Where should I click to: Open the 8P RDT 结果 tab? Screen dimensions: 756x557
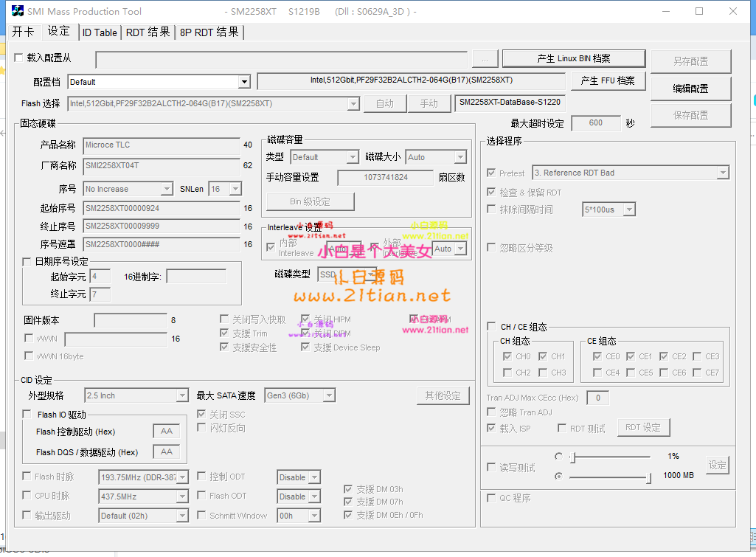[x=209, y=32]
